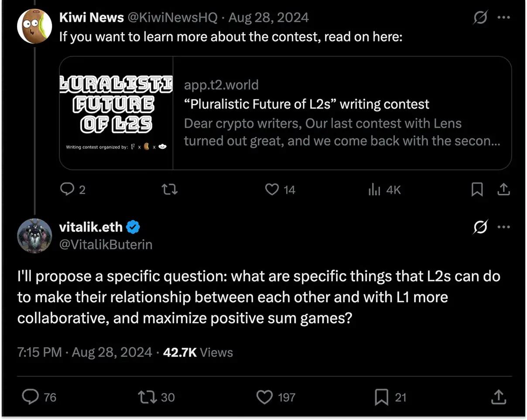Viewport: 527px width, 420px height.
Task: Share the Kiwi News tweet
Action: pos(503,189)
